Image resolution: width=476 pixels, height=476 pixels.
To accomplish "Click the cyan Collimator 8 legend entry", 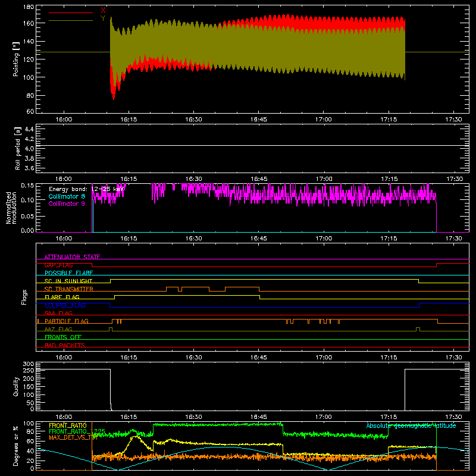I will click(67, 196).
